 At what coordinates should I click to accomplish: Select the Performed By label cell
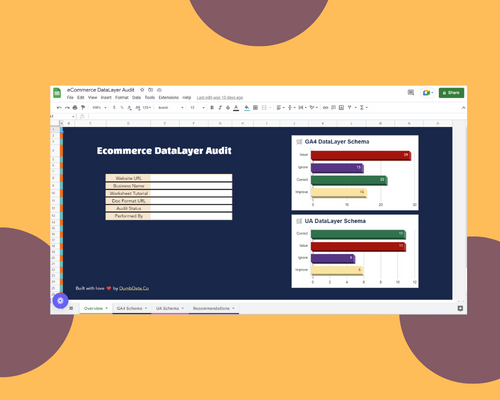click(x=128, y=216)
